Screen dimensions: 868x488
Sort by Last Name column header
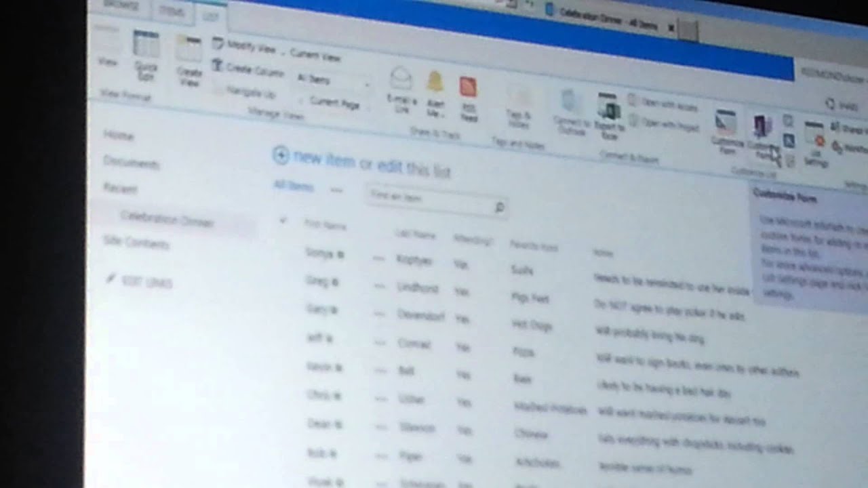pyautogui.click(x=416, y=234)
